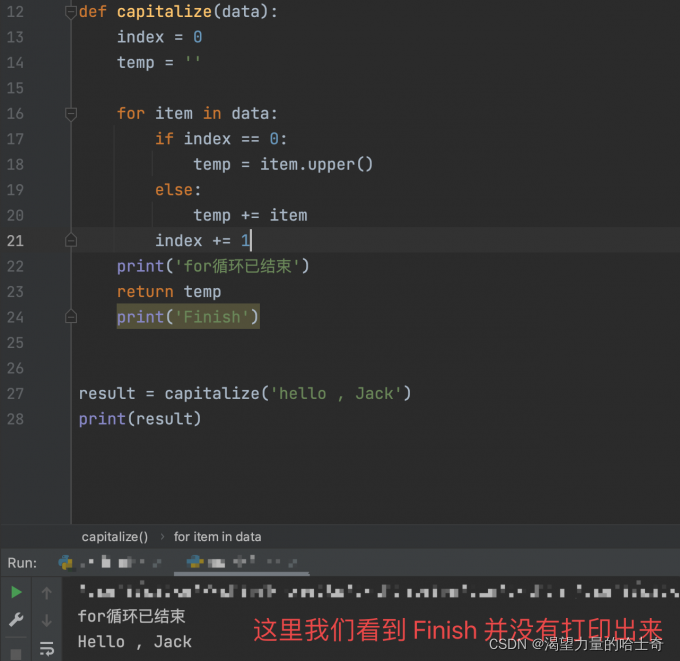This screenshot has height=661, width=680.
Task: Click fold end marker on line 21
Action: pos(71,240)
